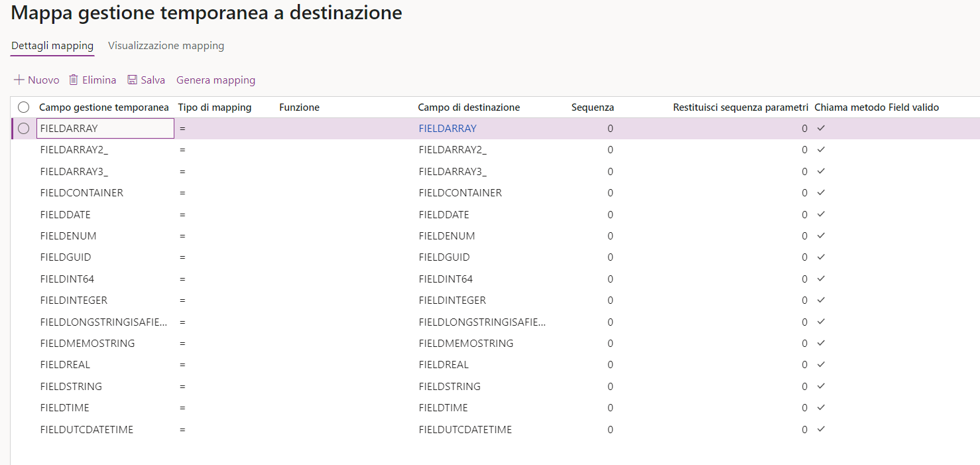Toggle 'Chiama metodo Field valido' for the FIELDENUM row
Viewport: 980px width, 465px height.
coord(821,235)
